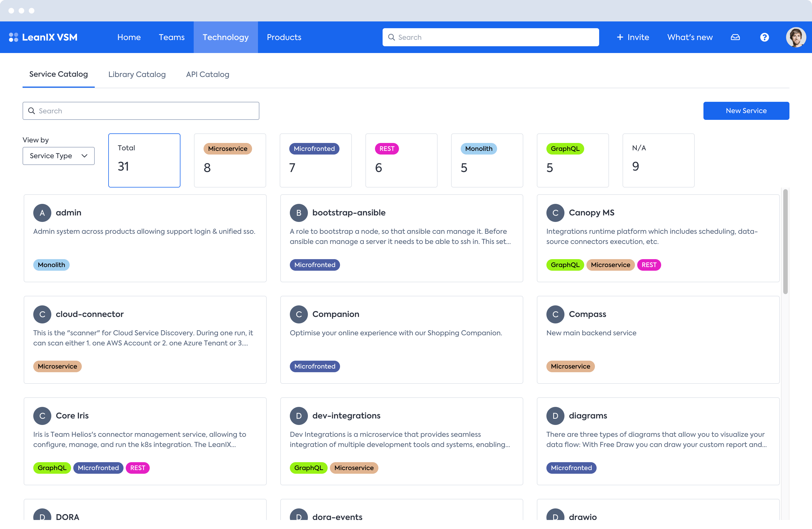The width and height of the screenshot is (812, 529).
Task: Filter by the N/A 9 card
Action: 658,160
